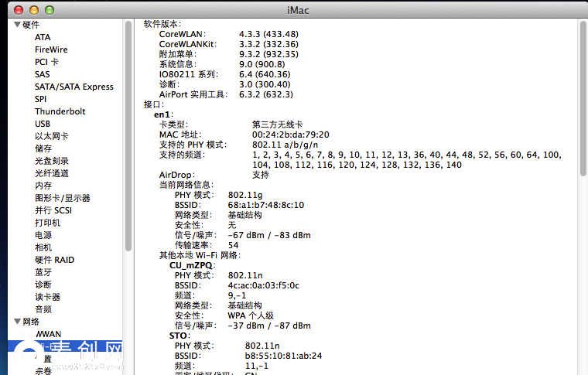Click the 802.11 a/b/g/n PHY modes value
Screen dimensions: 588x375
(x=285, y=145)
